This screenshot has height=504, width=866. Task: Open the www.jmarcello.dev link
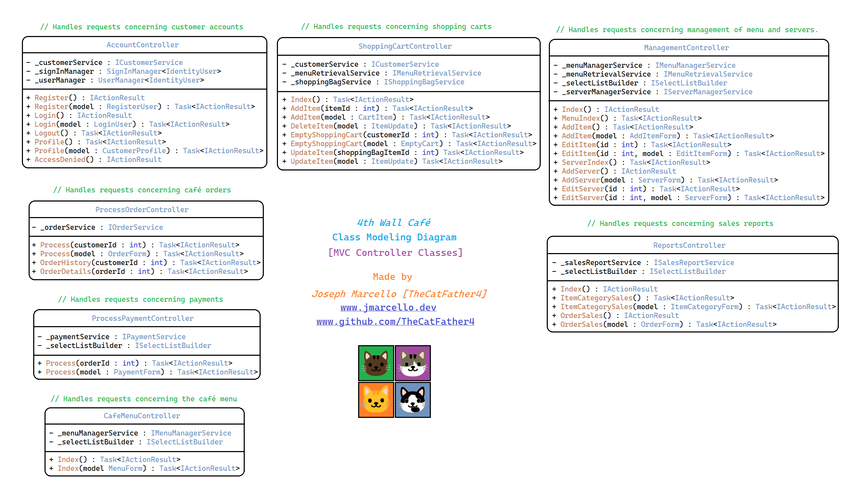point(388,307)
